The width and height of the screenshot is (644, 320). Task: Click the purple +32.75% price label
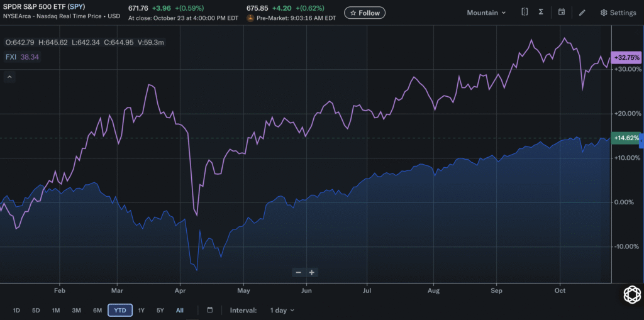[x=626, y=57]
